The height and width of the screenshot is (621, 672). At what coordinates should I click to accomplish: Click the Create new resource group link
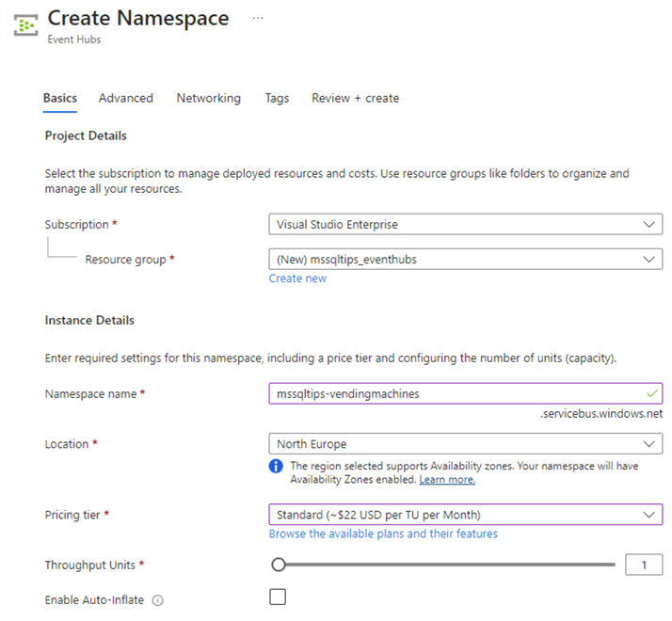(x=297, y=279)
